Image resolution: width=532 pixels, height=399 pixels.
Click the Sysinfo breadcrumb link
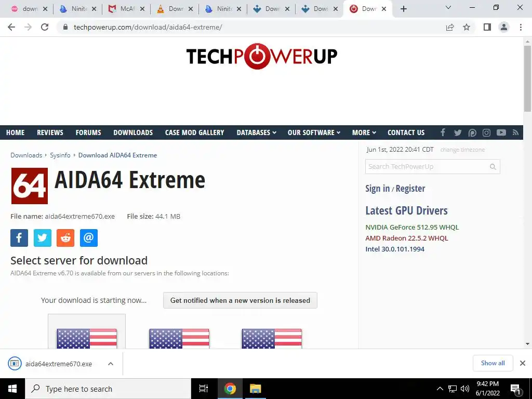click(x=60, y=155)
